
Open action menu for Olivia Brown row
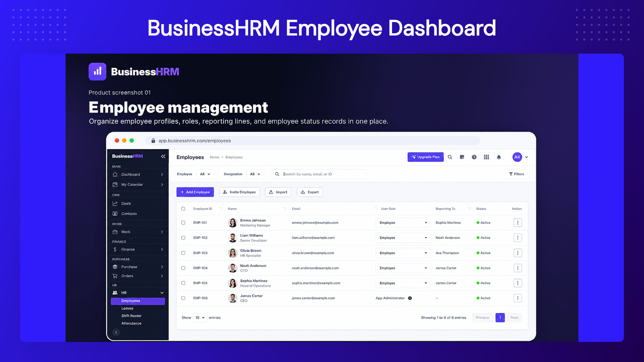(518, 253)
